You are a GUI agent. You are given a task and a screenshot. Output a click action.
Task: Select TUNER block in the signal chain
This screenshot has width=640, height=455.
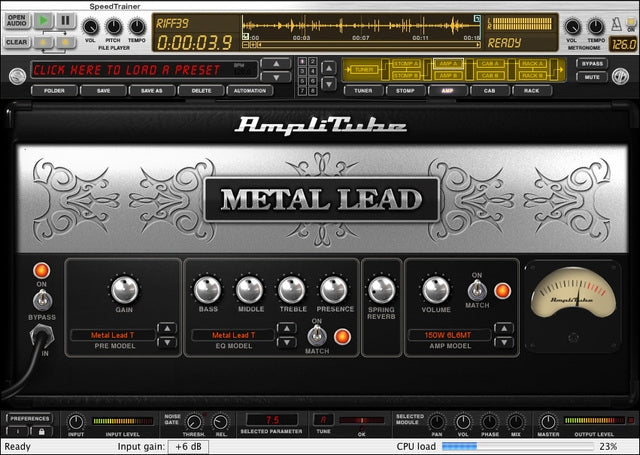tap(363, 70)
